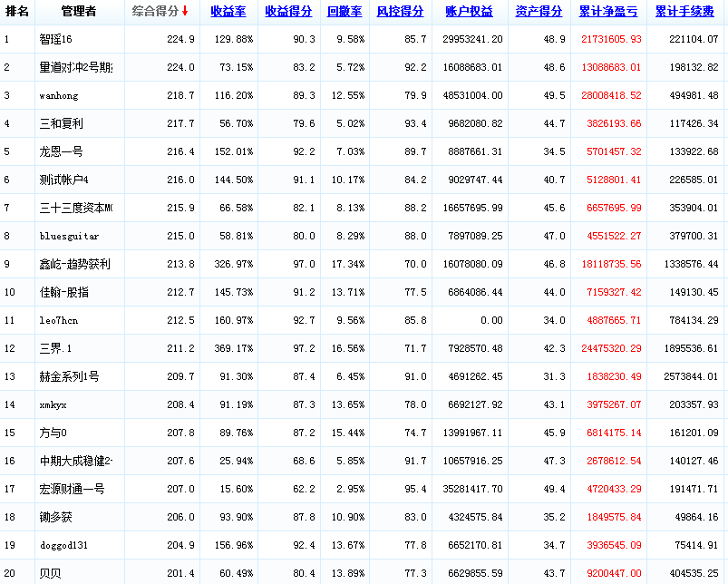Click net profit 24475320.29 for 三界.1
Viewport: 728px width, 584px height.
tap(609, 348)
